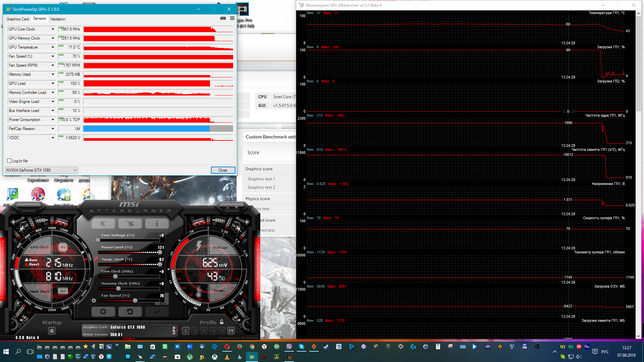Viewport: 644px width, 362px height.
Task: Click the Fan Speed slider handle
Action: pos(135,301)
